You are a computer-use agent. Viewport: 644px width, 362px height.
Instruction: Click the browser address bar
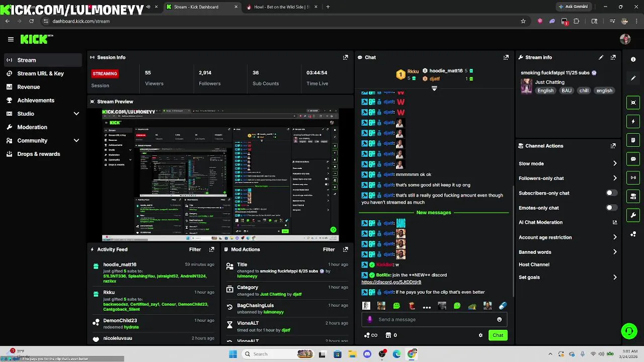[282, 21]
